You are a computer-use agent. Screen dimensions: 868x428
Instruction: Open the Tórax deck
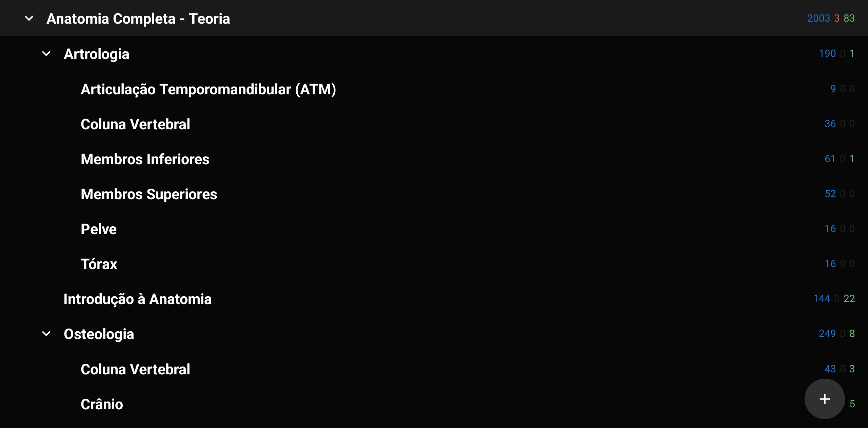click(x=434, y=264)
